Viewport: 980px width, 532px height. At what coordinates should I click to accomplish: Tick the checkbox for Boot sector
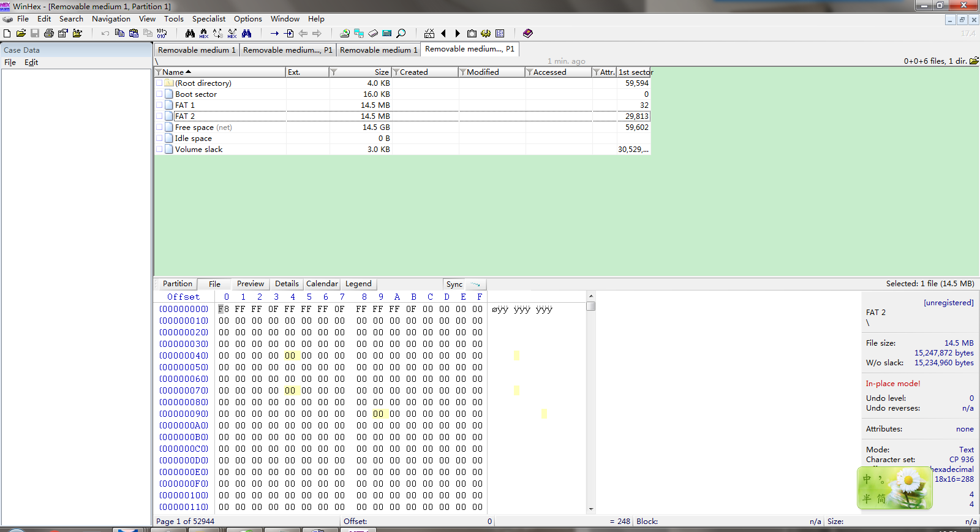159,94
